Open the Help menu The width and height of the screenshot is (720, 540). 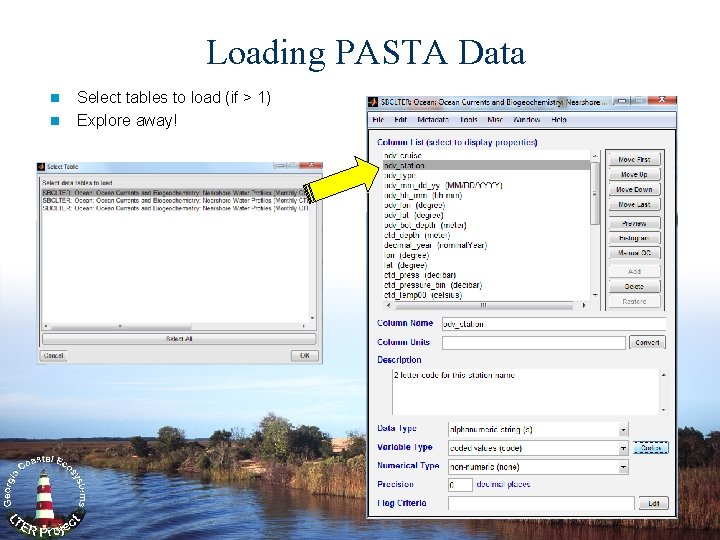click(x=559, y=120)
